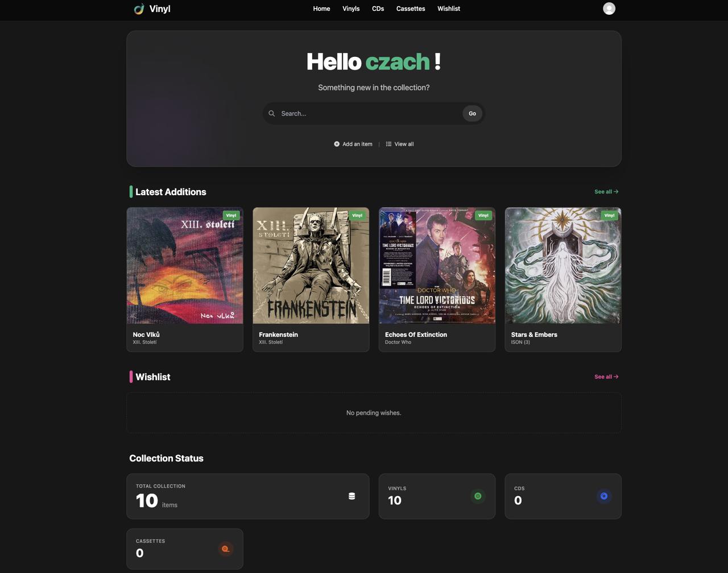The height and width of the screenshot is (573, 728).
Task: Click the Frankenstein title text
Action: point(278,335)
